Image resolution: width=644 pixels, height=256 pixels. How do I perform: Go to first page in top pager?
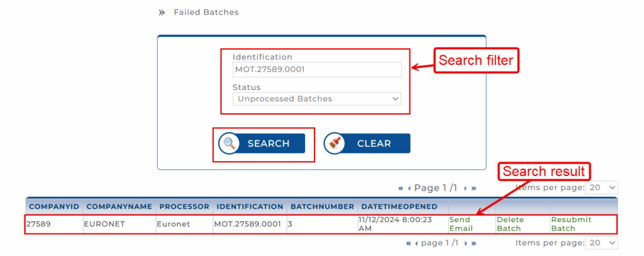pyautogui.click(x=400, y=188)
